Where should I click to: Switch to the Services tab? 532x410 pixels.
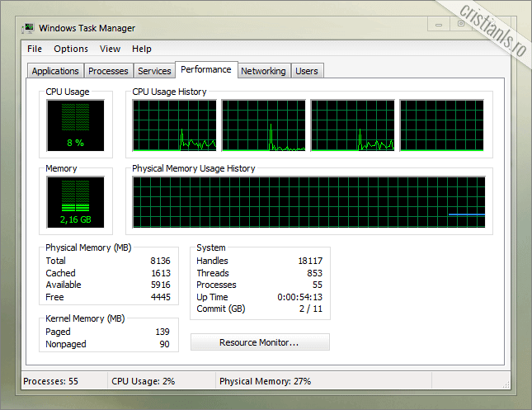coord(154,71)
